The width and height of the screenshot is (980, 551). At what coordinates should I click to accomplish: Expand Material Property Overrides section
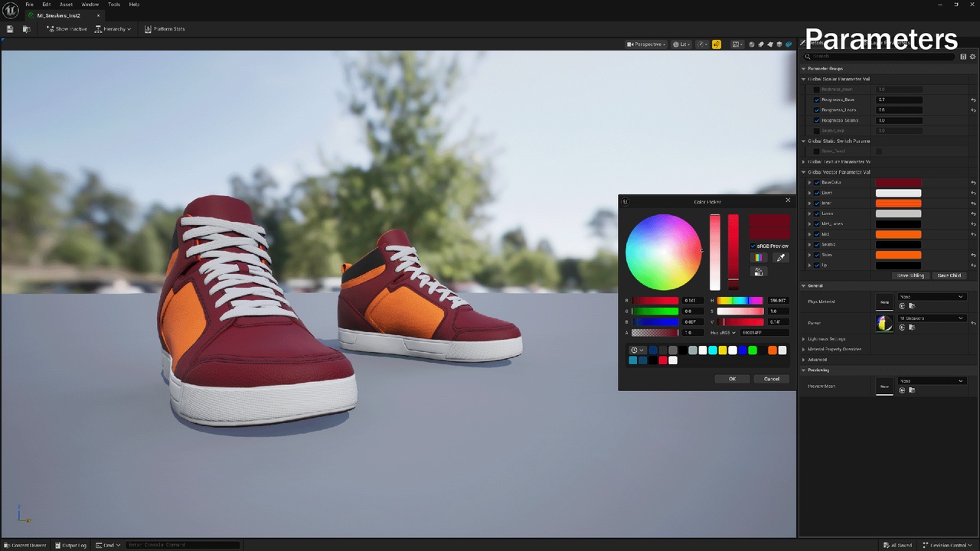(804, 349)
